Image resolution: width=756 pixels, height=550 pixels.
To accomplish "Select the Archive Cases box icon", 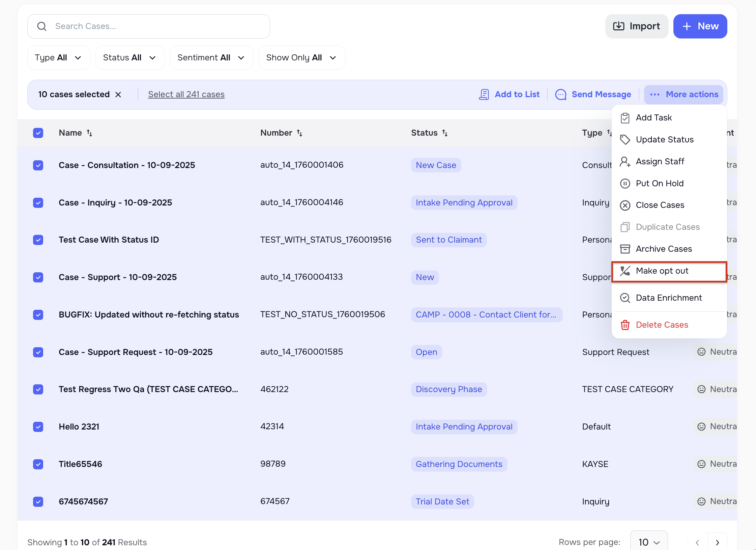I will pyautogui.click(x=626, y=249).
